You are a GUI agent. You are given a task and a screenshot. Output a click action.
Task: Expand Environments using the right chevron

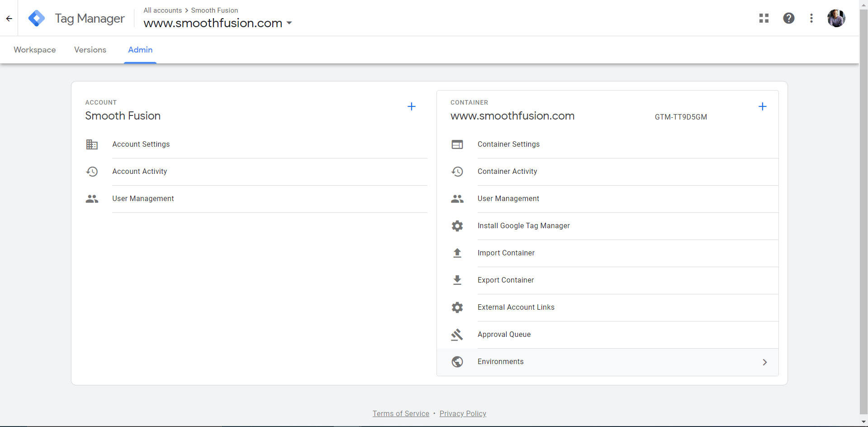pyautogui.click(x=765, y=362)
